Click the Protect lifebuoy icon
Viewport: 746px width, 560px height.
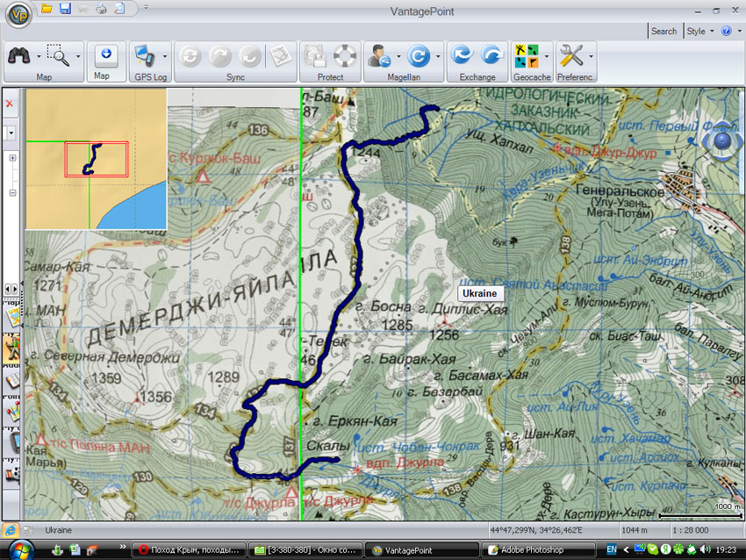[x=346, y=55]
